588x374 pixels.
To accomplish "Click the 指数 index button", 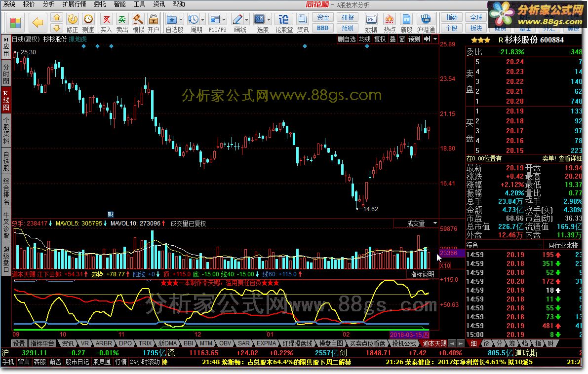I will click(x=452, y=18).
